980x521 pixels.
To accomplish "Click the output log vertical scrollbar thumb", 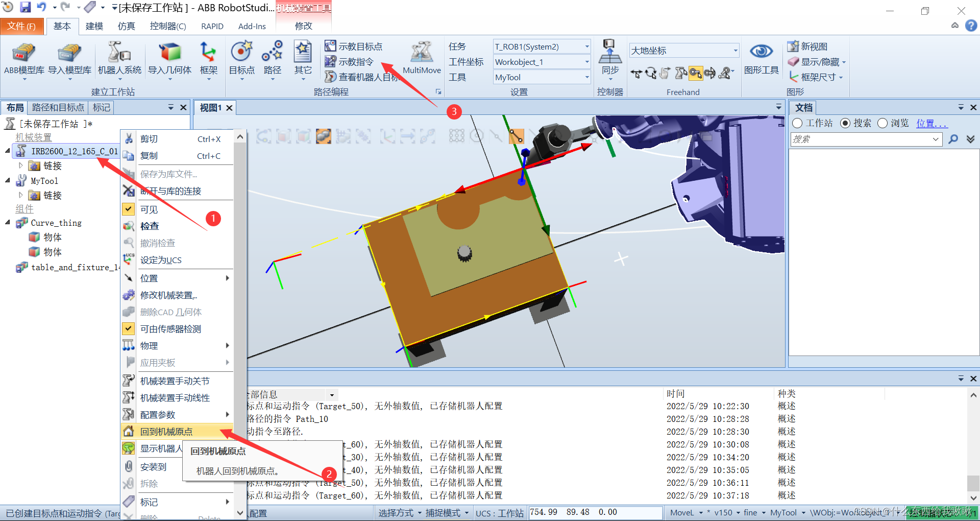I will point(973,483).
